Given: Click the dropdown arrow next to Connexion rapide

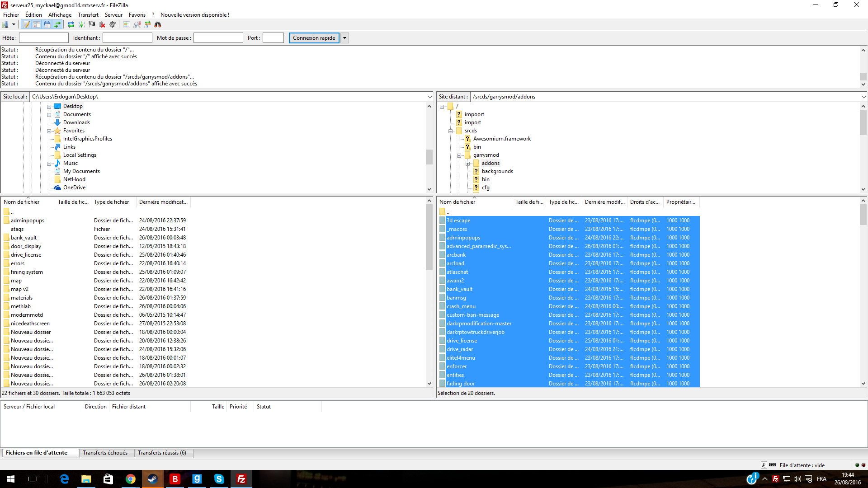Looking at the screenshot, I should click(344, 38).
